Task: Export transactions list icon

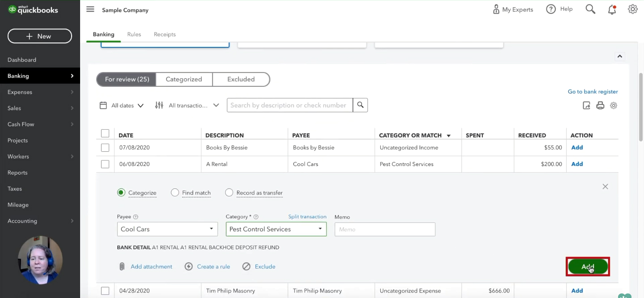Action: (x=586, y=106)
